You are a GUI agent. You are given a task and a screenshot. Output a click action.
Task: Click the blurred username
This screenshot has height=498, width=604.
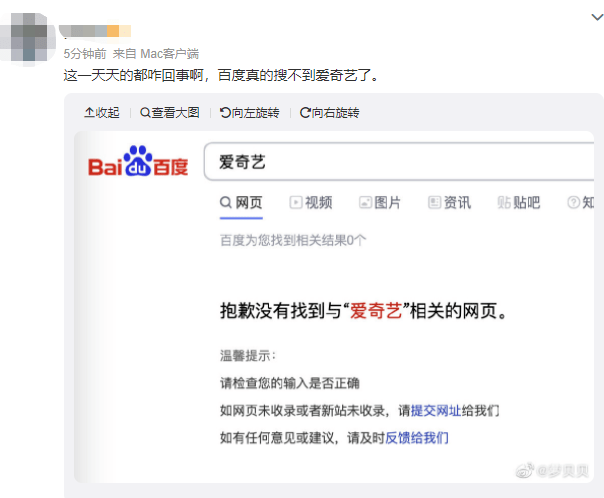[x=95, y=31]
